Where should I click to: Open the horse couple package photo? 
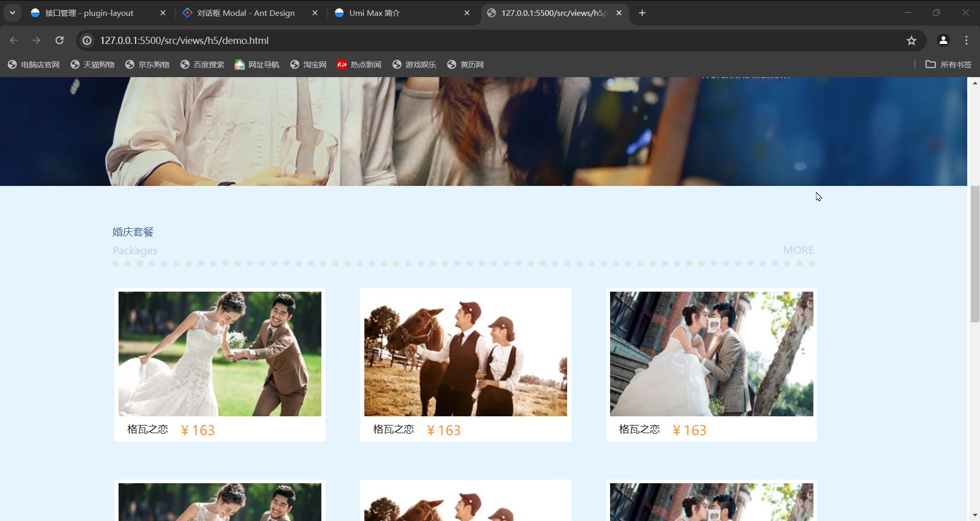point(465,353)
